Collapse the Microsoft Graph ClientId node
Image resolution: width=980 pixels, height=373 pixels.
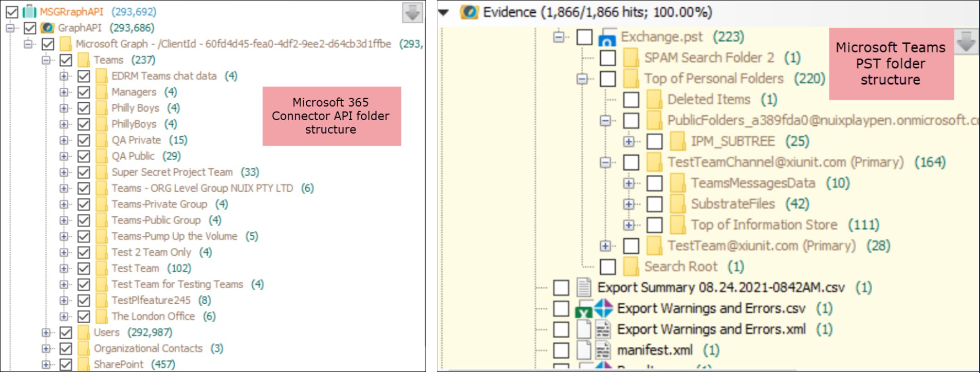[x=28, y=44]
